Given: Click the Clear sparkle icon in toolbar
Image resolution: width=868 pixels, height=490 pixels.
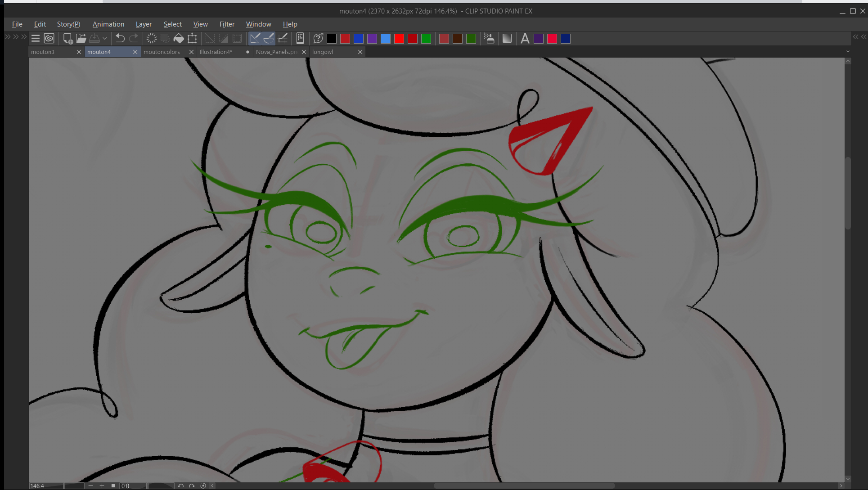Looking at the screenshot, I should coord(152,39).
